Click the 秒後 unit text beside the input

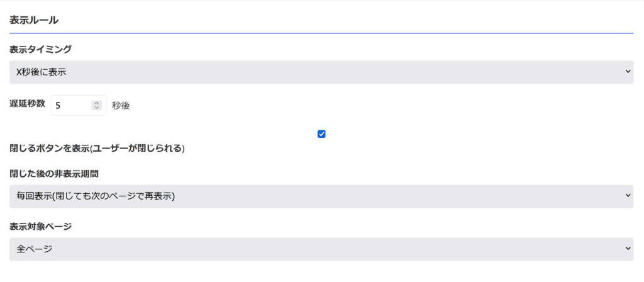[121, 106]
